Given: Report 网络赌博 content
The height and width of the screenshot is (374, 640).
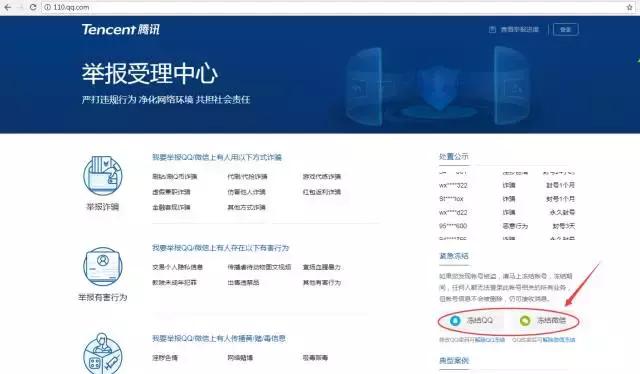Looking at the screenshot, I should 240,358.
